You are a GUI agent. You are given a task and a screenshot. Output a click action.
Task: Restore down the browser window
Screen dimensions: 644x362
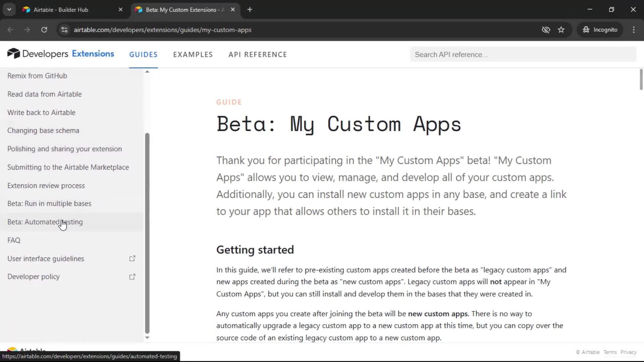[x=611, y=9]
